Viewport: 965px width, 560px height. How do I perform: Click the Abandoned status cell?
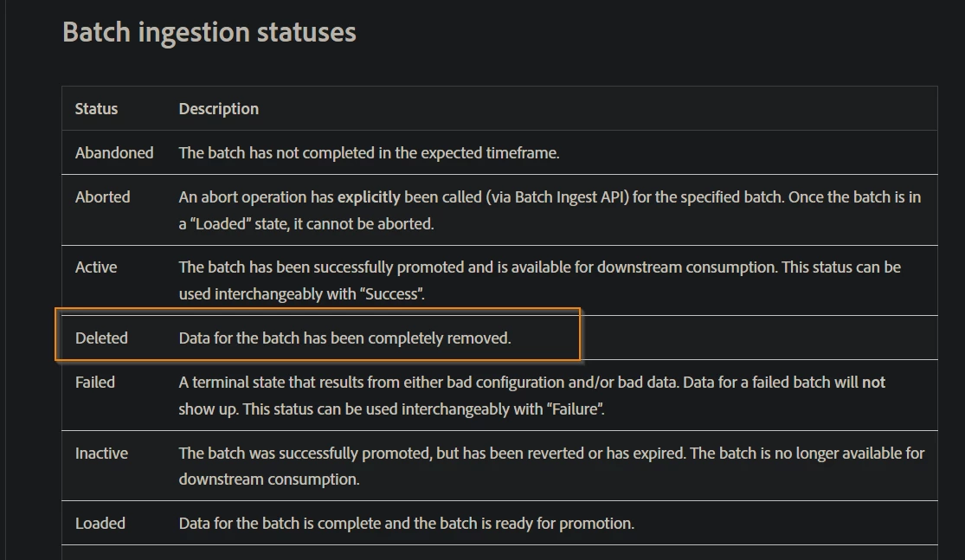(x=114, y=153)
